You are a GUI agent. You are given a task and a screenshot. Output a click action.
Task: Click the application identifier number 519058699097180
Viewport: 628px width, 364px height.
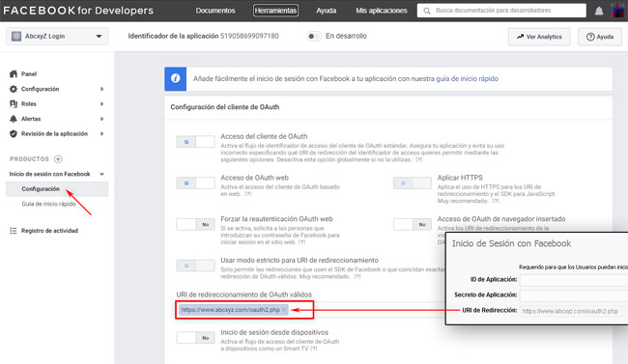249,36
